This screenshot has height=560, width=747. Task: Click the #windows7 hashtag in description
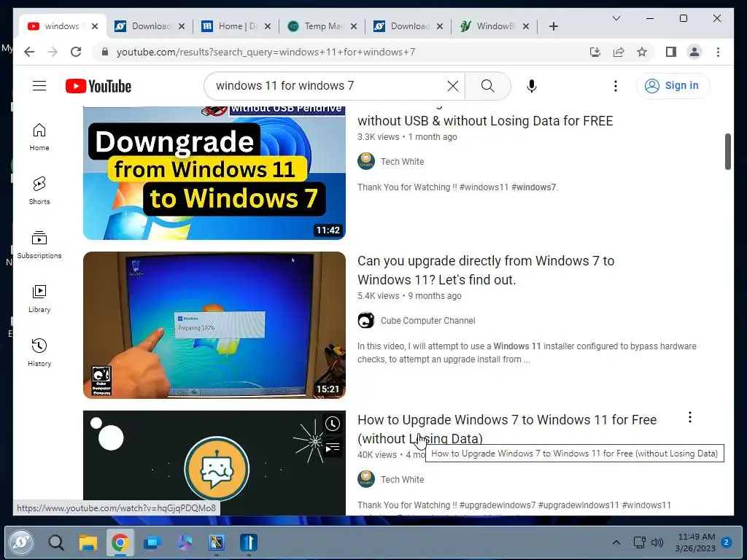pyautogui.click(x=533, y=187)
